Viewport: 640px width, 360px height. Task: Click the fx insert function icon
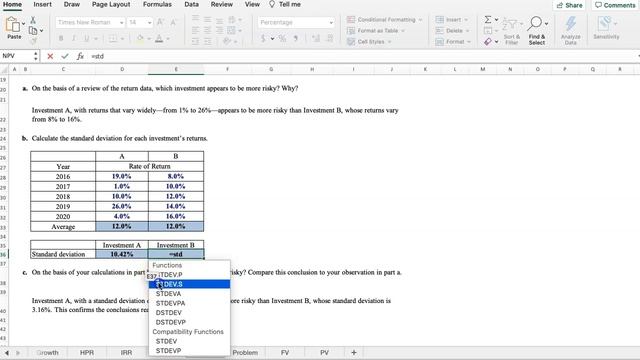pos(80,56)
